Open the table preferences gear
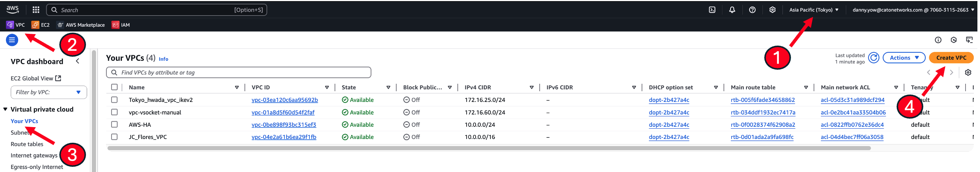This screenshot has height=172, width=980. click(x=968, y=73)
